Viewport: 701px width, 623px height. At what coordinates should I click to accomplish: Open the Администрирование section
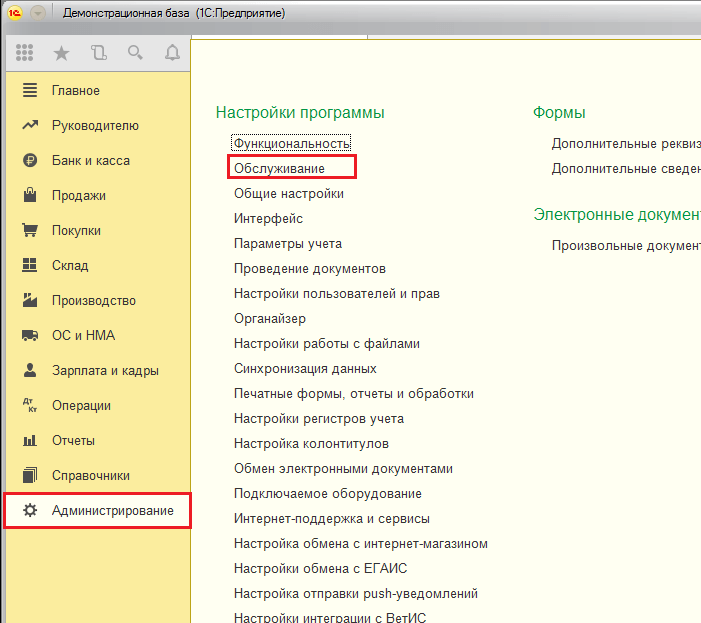(x=112, y=511)
